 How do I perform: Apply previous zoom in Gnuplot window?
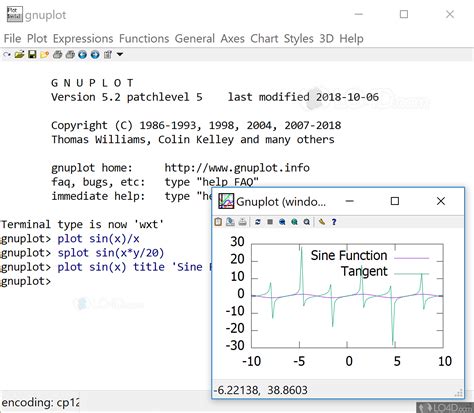282,222
